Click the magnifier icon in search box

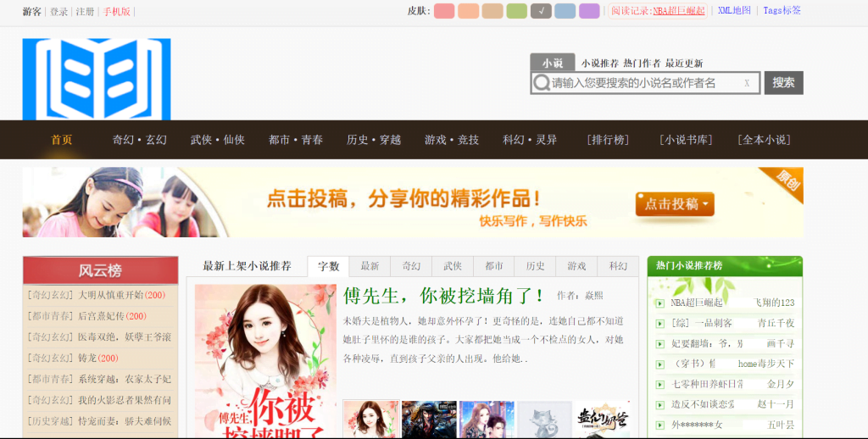[541, 83]
